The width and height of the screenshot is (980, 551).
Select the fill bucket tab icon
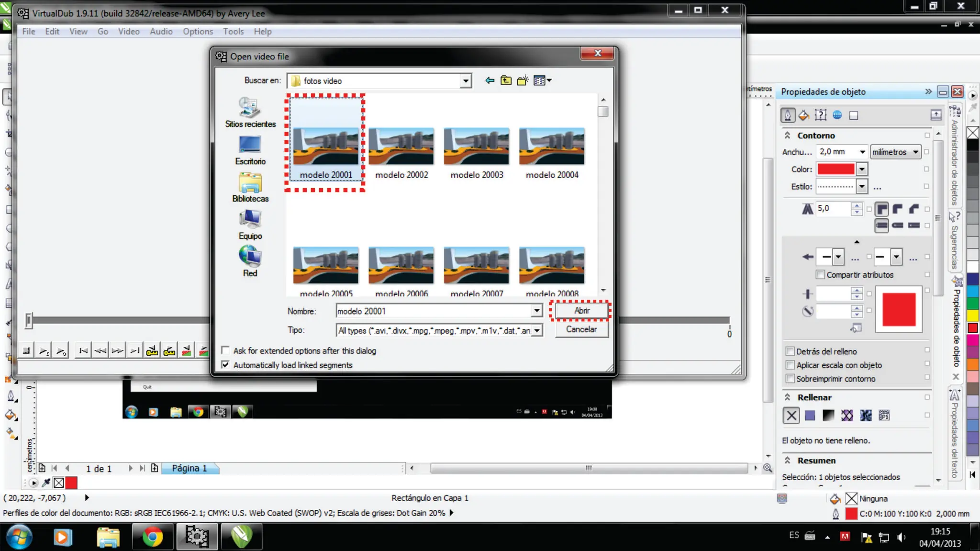click(x=804, y=115)
